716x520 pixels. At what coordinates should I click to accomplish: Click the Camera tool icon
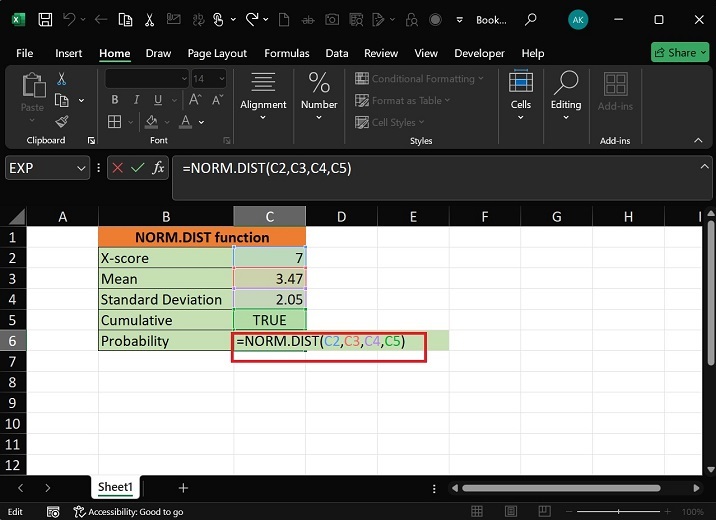[x=332, y=20]
